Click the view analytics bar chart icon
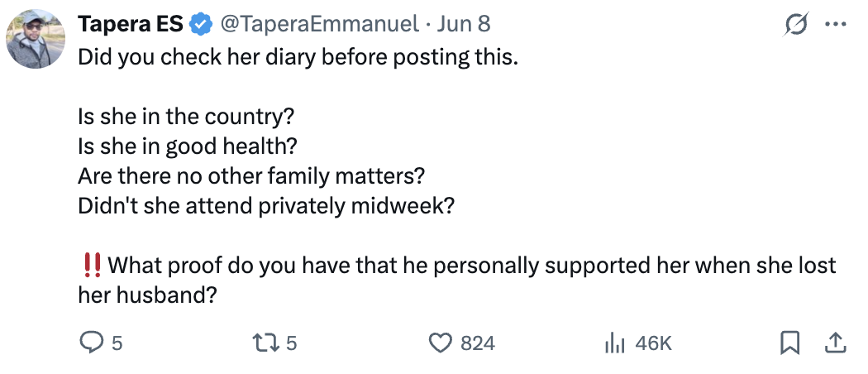The height and width of the screenshot is (374, 868). [x=614, y=343]
